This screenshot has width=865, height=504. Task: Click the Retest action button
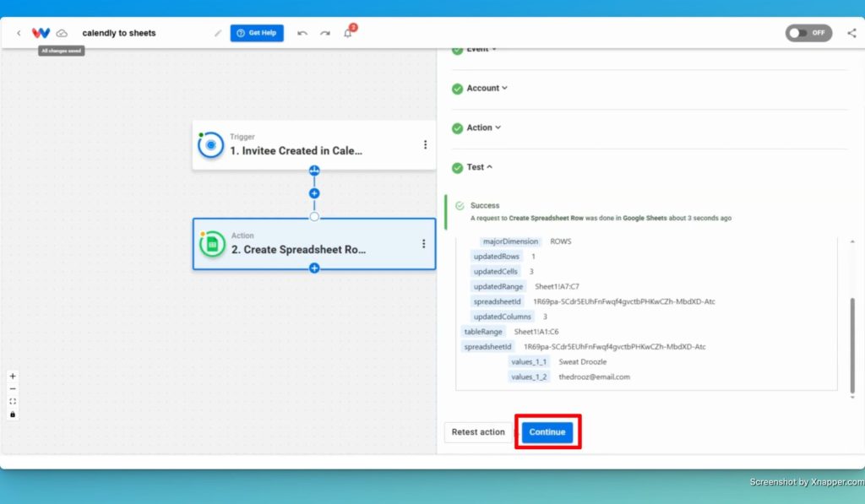(478, 432)
